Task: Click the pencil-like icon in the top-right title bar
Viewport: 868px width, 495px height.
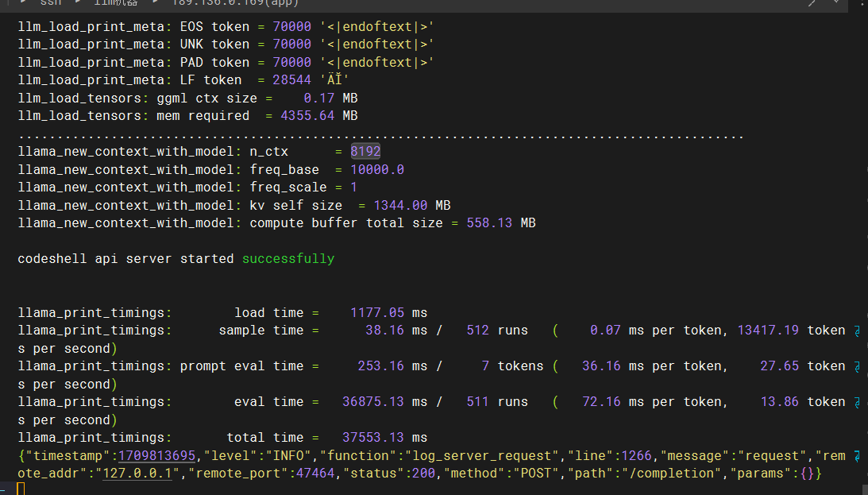Action: [x=812, y=2]
